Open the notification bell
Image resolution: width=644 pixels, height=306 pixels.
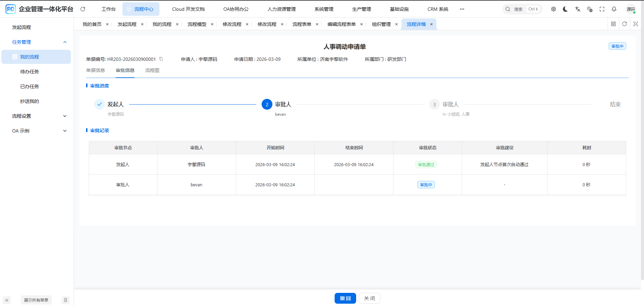pyautogui.click(x=614, y=9)
